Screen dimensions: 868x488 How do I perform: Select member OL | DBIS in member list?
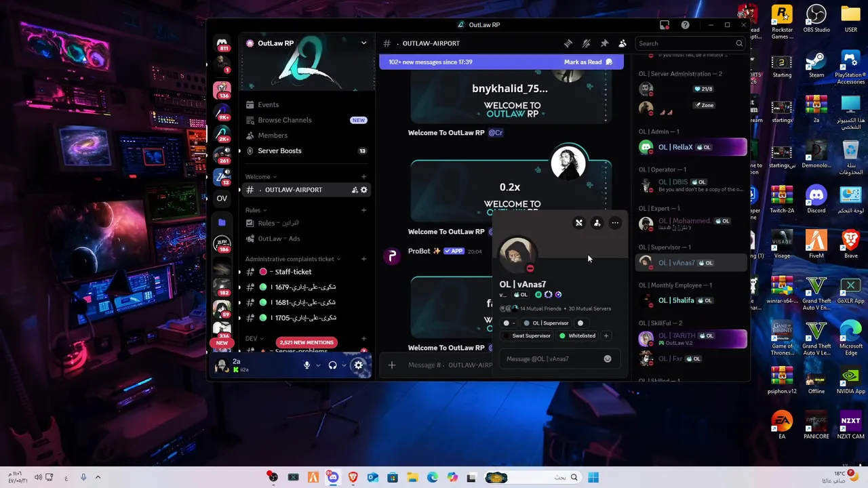692,185
